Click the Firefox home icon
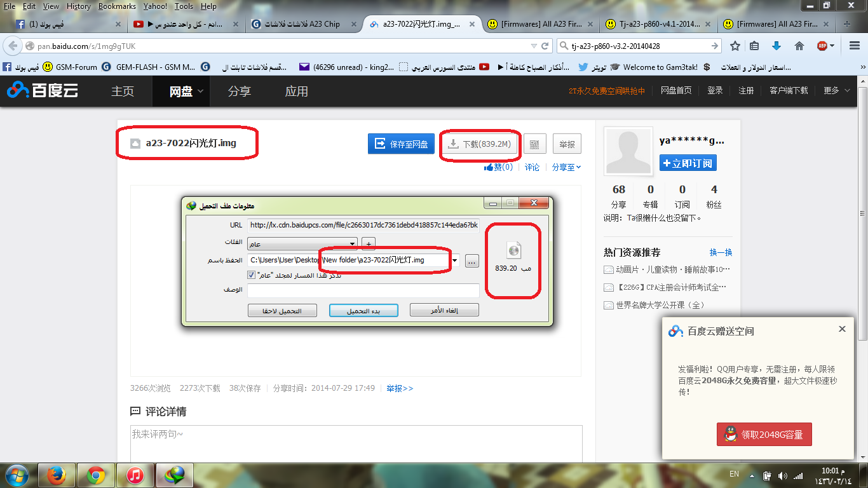Screen dimensions: 868x488 pyautogui.click(x=799, y=46)
